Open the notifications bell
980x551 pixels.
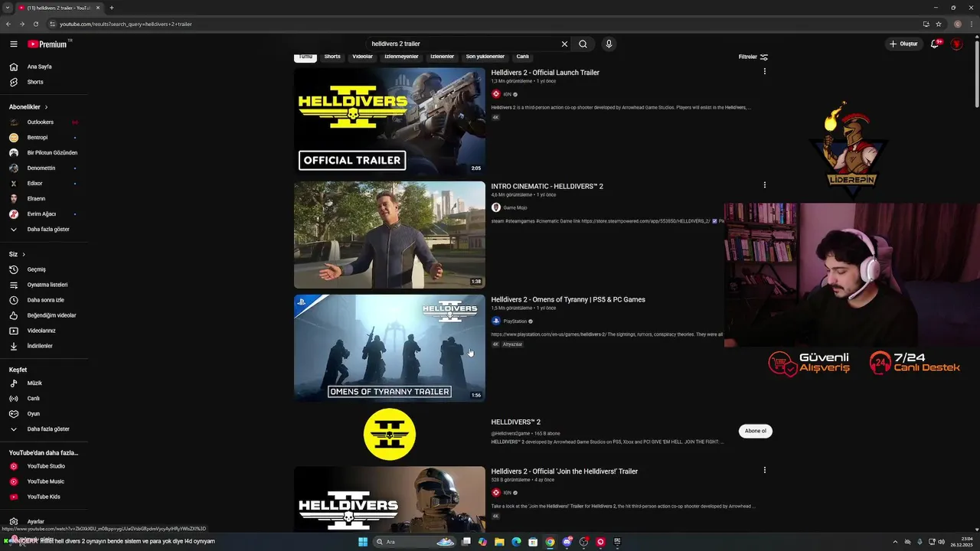pyautogui.click(x=935, y=44)
